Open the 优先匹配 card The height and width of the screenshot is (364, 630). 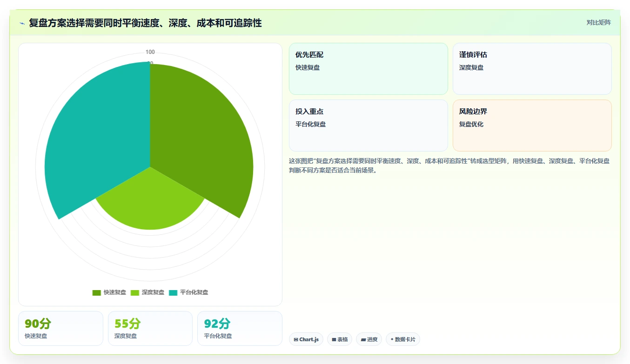(368, 69)
